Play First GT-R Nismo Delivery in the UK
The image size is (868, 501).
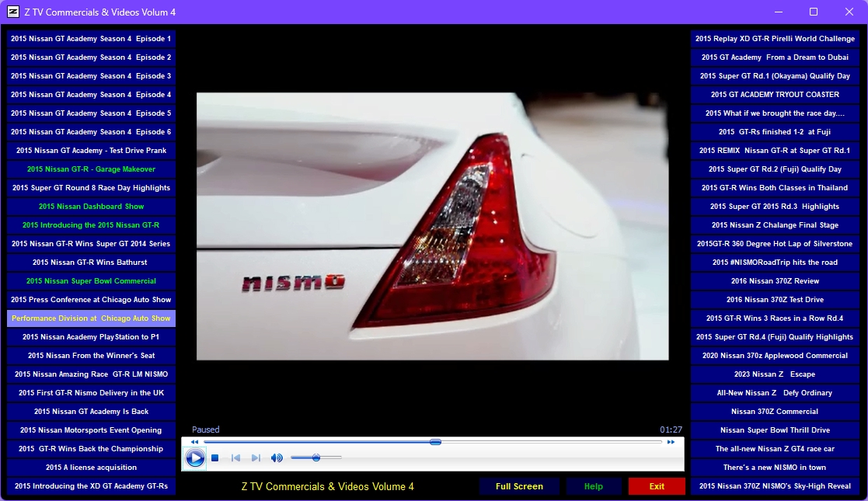click(91, 392)
